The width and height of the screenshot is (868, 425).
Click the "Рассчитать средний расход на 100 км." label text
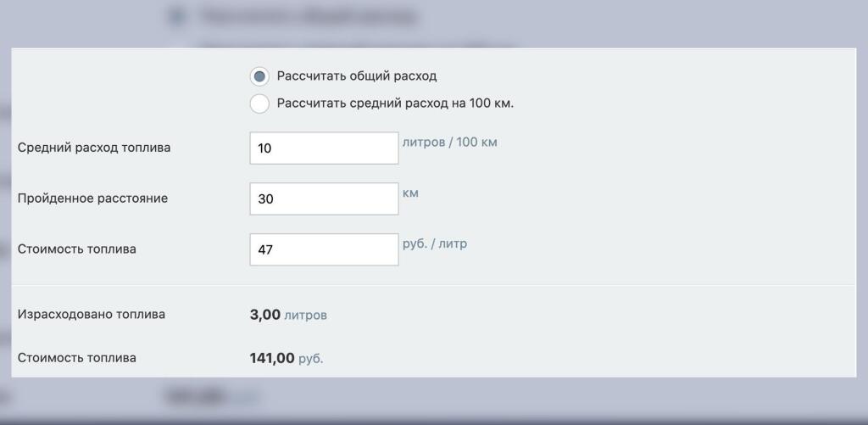(x=395, y=103)
